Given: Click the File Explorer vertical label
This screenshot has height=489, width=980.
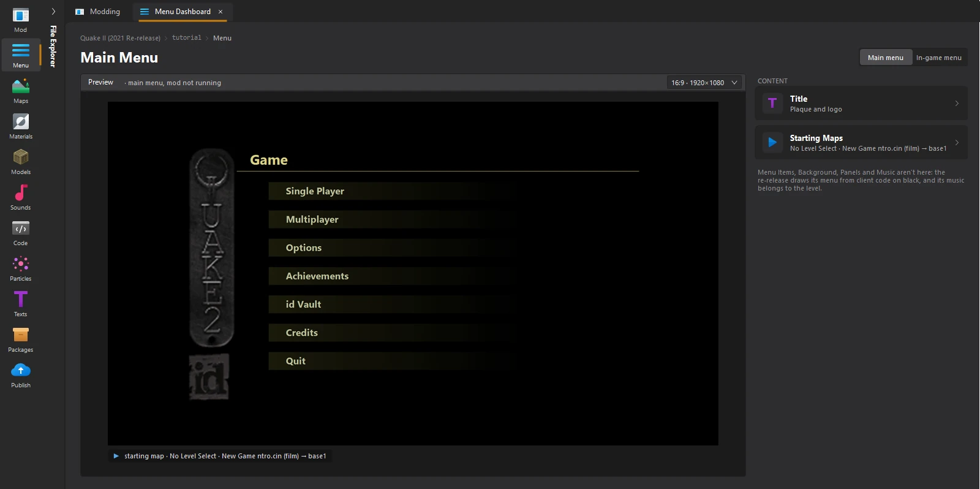Looking at the screenshot, I should (53, 47).
